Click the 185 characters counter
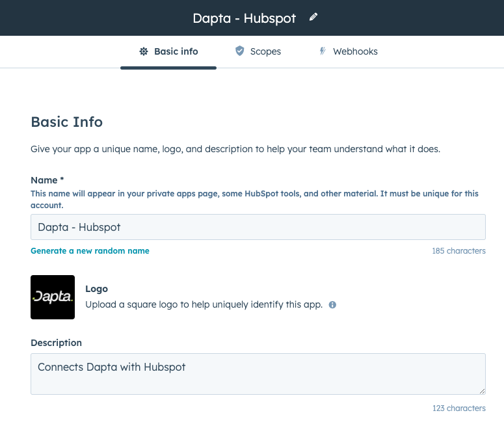Viewport: 504px width, 426px height. click(x=458, y=251)
